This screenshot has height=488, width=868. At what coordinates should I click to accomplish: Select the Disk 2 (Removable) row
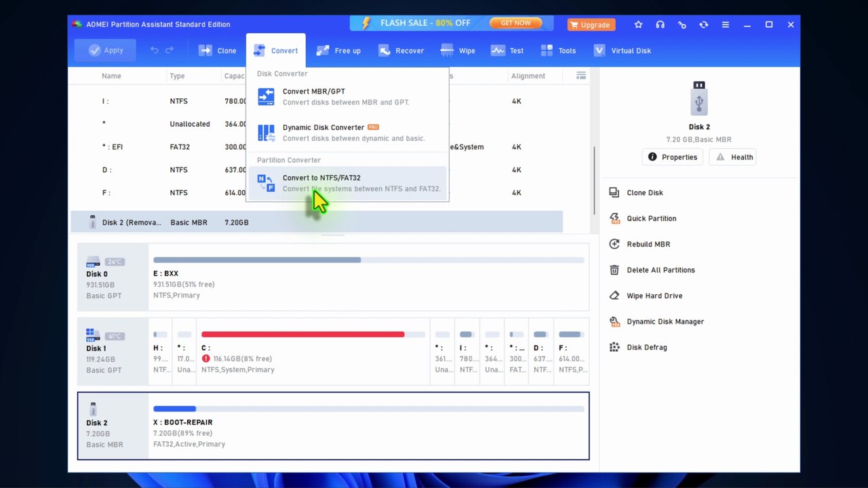click(316, 222)
